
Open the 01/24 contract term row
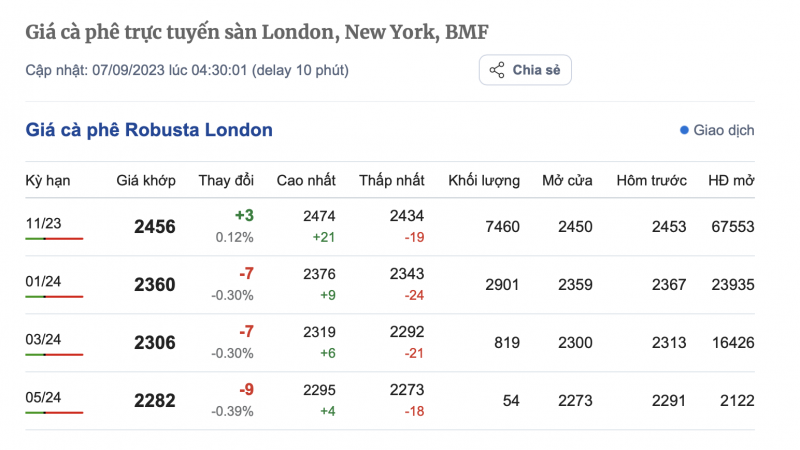(x=43, y=281)
